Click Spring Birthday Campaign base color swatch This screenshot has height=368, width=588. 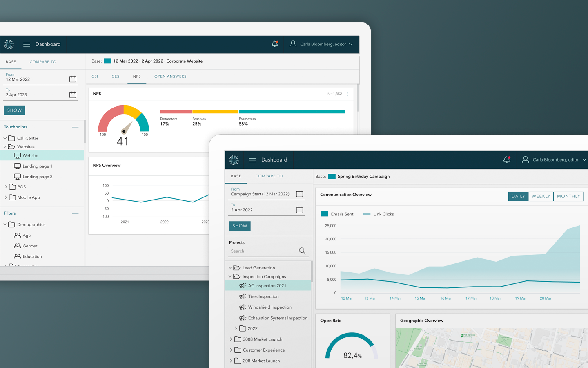(x=332, y=177)
